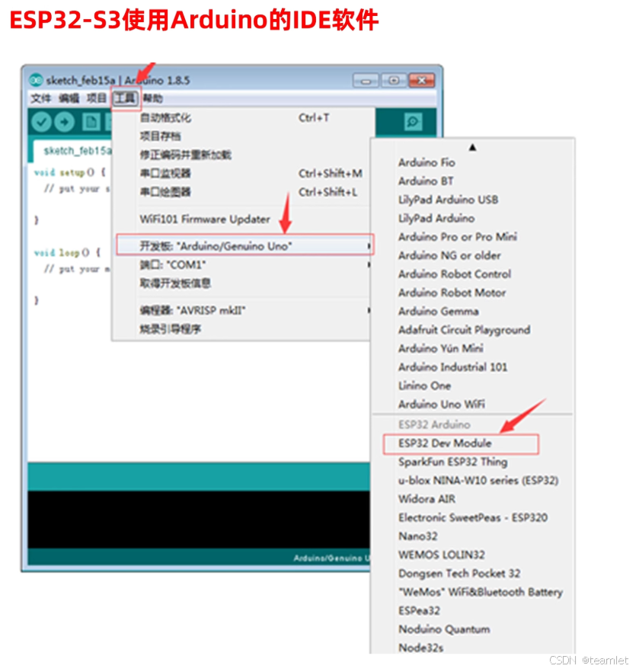Viewport: 639px width, 672px height.
Task: Choose Arduino Yún Mini board
Action: point(441,348)
